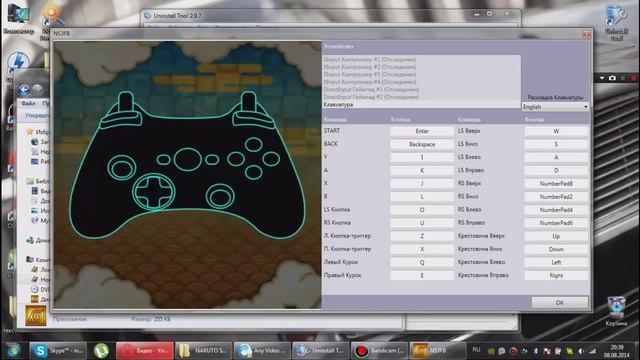640x360 pixels.
Task: Click the Крестовина Вправо binding Right
Action: [x=556, y=275]
